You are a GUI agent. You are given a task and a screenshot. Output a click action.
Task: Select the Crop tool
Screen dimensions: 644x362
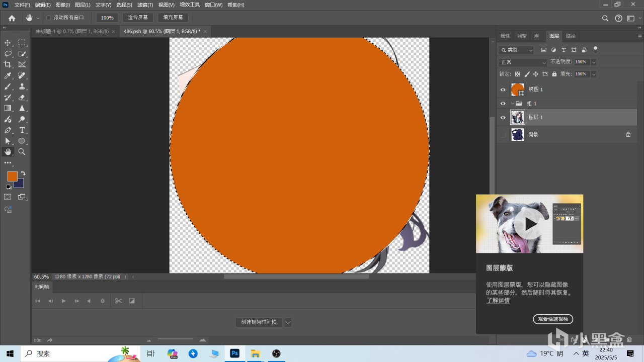pyautogui.click(x=8, y=64)
